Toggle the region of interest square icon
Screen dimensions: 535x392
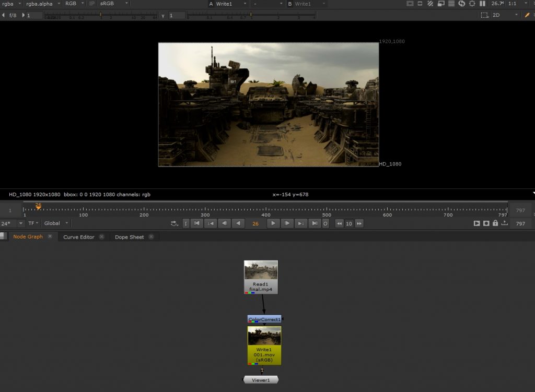[420, 4]
